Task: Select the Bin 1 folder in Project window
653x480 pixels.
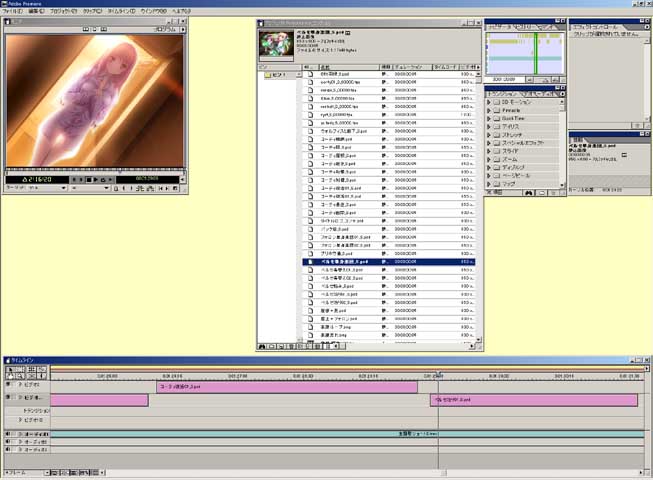Action: (x=276, y=75)
